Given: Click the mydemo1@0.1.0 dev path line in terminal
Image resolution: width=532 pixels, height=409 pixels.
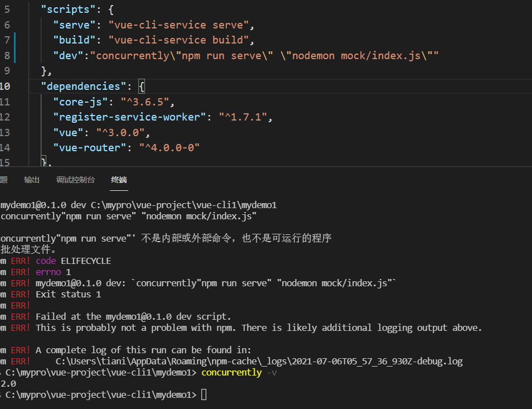Looking at the screenshot, I should [138, 205].
